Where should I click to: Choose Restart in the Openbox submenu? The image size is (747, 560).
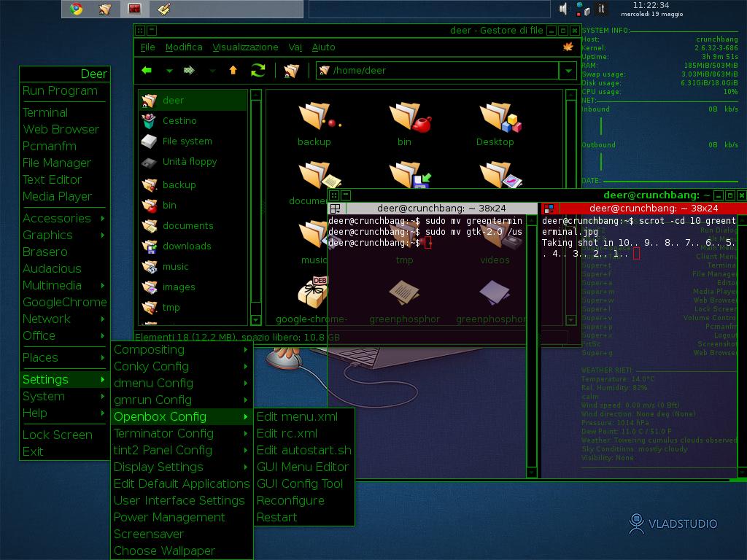[x=304, y=517]
